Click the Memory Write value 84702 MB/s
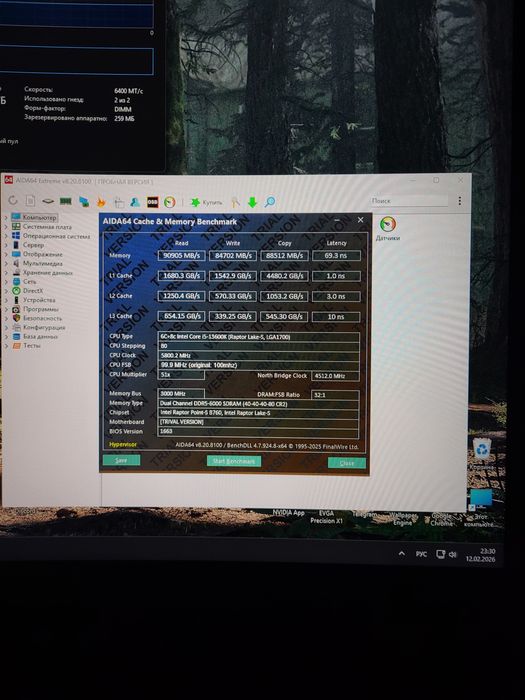 [233, 255]
